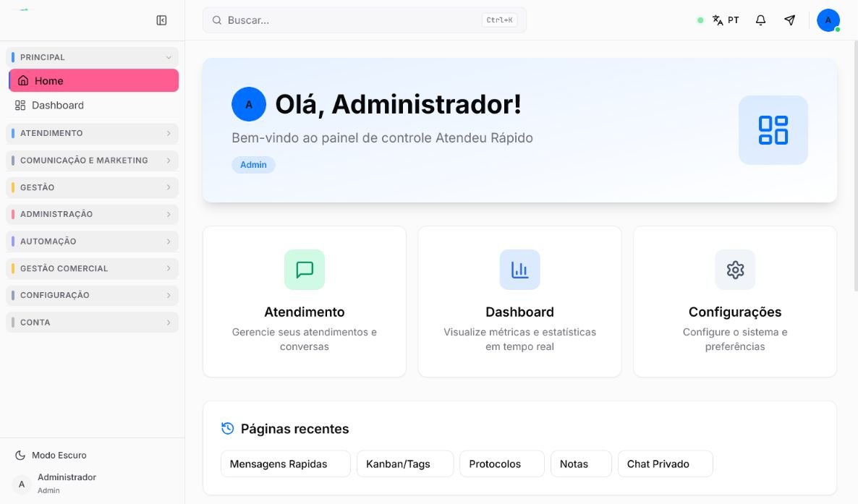The image size is (858, 504).
Task: Open recent page Chat Privado
Action: (666, 464)
